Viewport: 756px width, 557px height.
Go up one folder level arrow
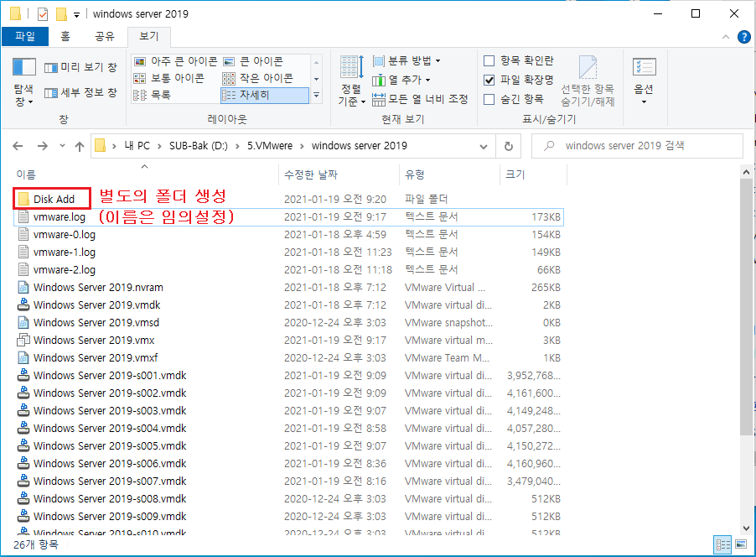[x=80, y=146]
